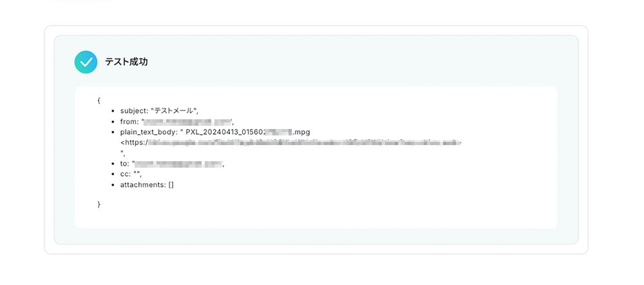Click the to field label
Image resolution: width=644 pixels, height=285 pixels.
(x=124, y=164)
